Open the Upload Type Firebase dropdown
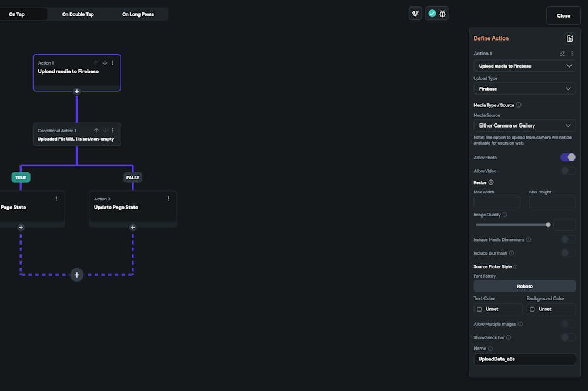 tap(524, 88)
